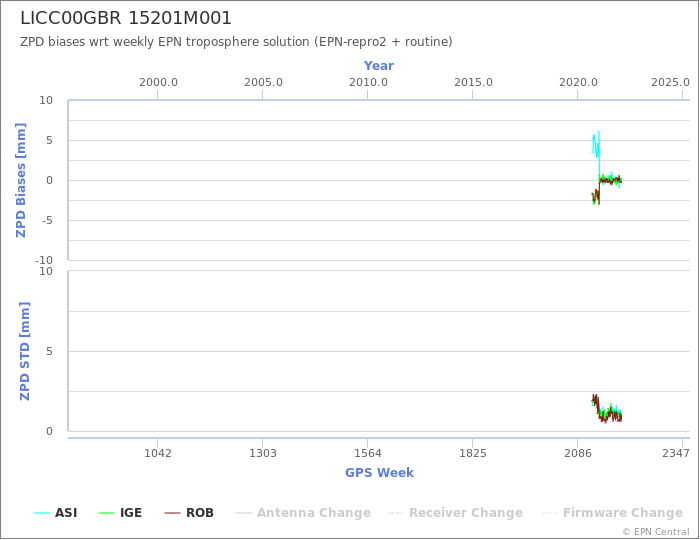Click the EPN Central credit link
The image size is (700, 540).
click(656, 532)
